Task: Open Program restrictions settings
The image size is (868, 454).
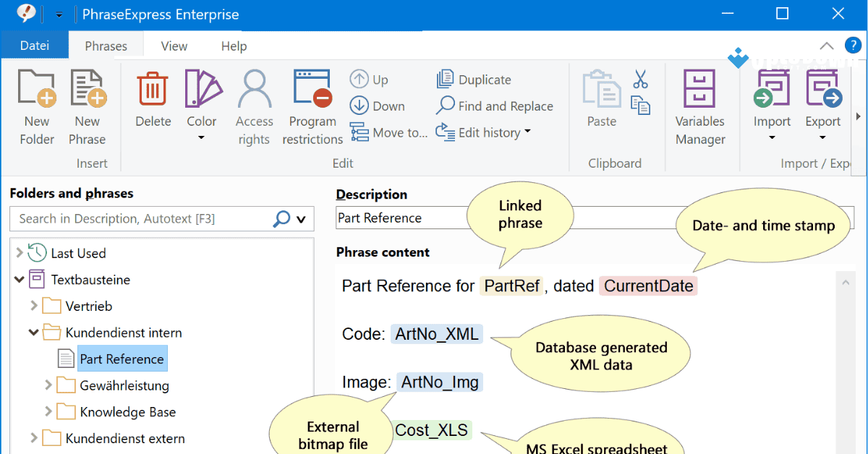Action: point(312,89)
